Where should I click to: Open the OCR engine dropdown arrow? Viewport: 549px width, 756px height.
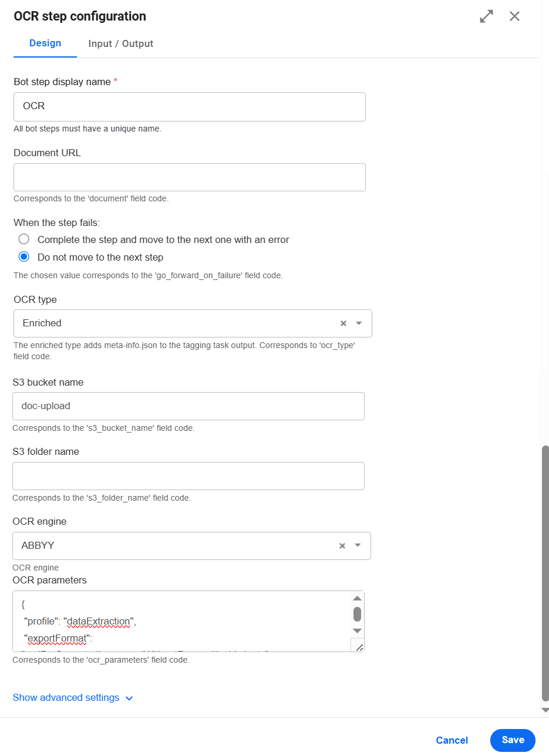pos(358,546)
